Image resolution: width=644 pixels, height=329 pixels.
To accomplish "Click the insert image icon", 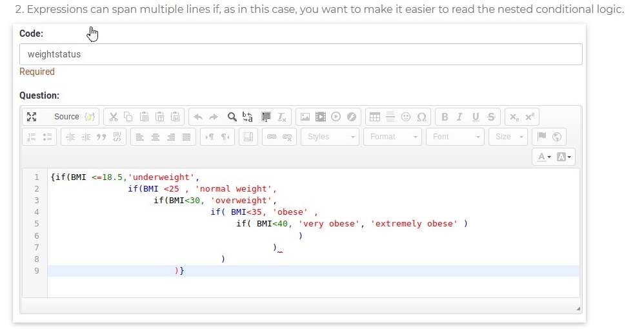I will coord(305,117).
